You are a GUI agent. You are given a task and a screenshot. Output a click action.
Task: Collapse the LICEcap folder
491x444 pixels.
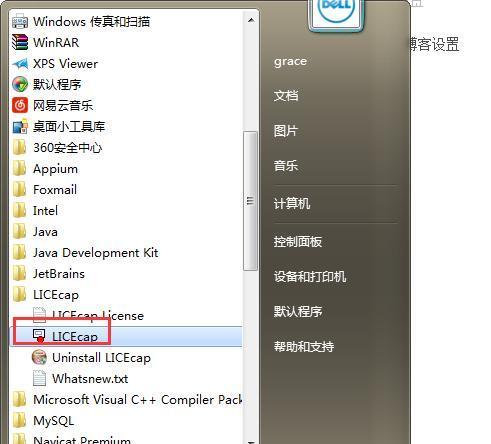[46, 295]
